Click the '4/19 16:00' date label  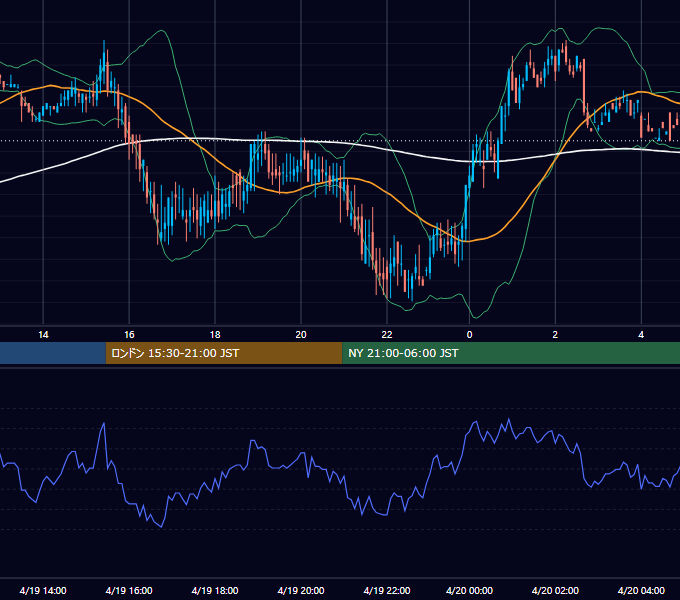(129, 590)
